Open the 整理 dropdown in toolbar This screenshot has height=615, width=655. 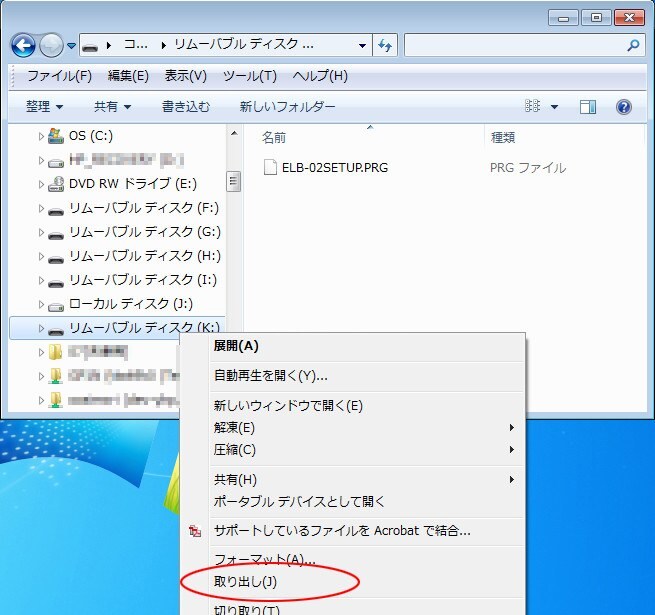click(45, 107)
